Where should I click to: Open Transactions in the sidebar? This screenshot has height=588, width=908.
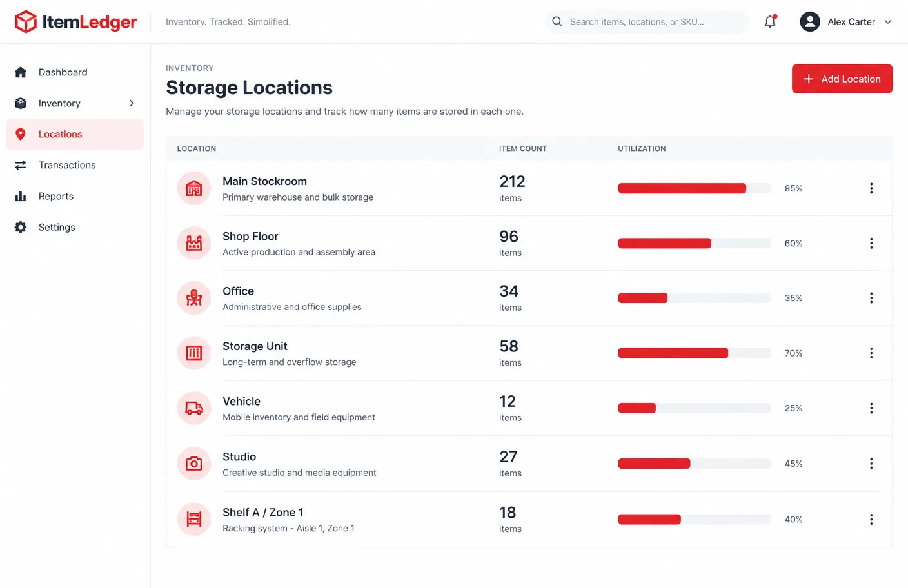point(75,165)
